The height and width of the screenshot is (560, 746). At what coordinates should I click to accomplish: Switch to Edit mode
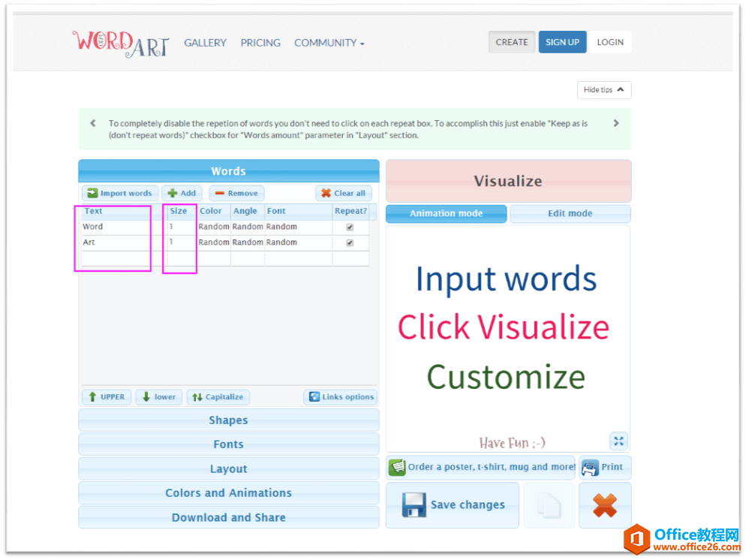[x=570, y=214]
